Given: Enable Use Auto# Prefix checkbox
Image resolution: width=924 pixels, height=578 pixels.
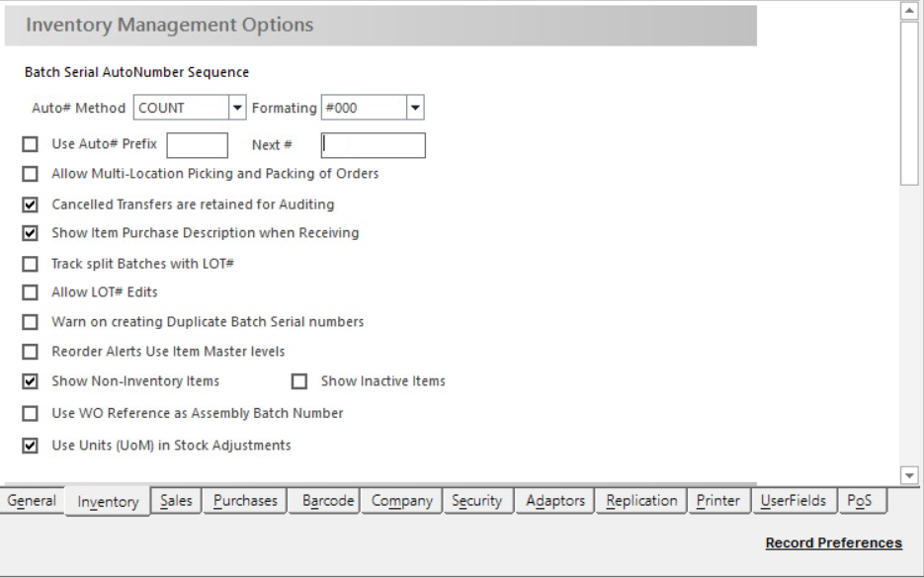Looking at the screenshot, I should pyautogui.click(x=30, y=144).
